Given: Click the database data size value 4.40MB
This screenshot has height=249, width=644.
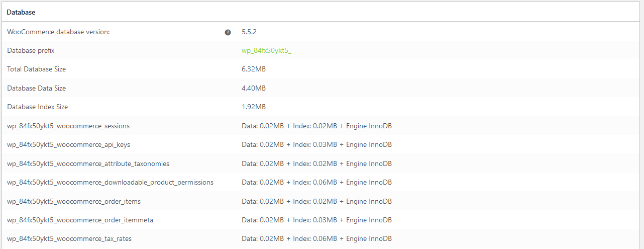Looking at the screenshot, I should tap(254, 88).
